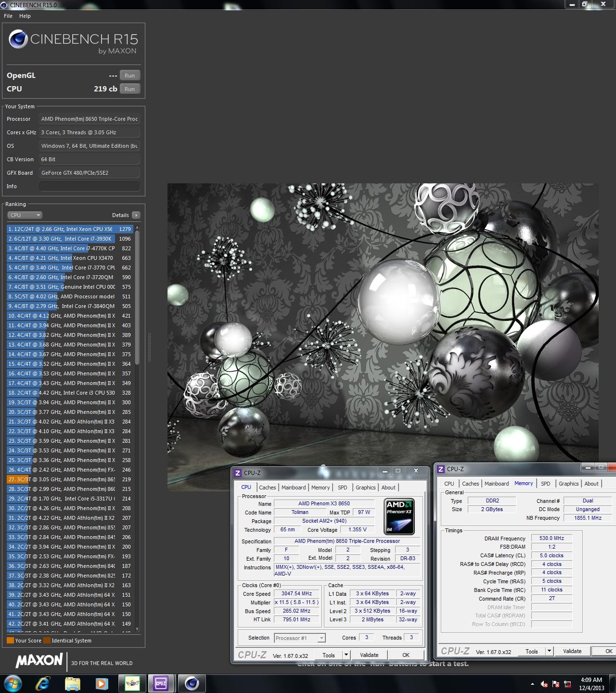
Task: Click Validate in left CPU-Z window
Action: pyautogui.click(x=369, y=655)
